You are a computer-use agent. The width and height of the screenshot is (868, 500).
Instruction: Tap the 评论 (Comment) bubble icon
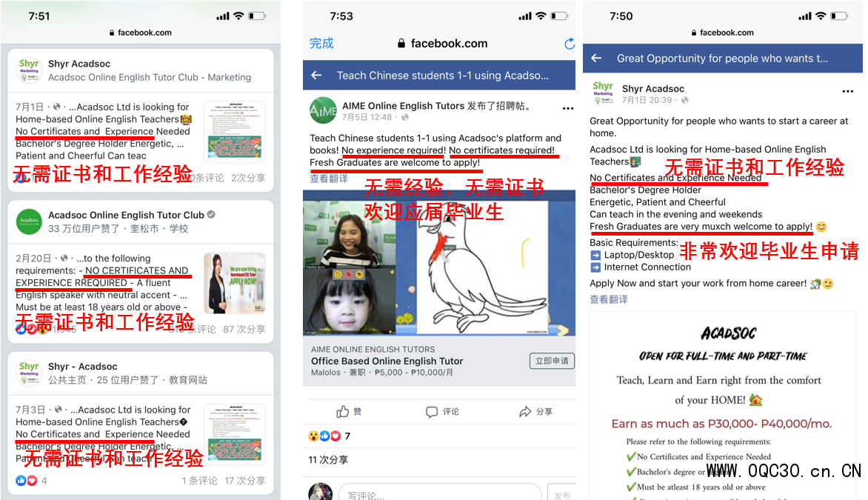[432, 412]
